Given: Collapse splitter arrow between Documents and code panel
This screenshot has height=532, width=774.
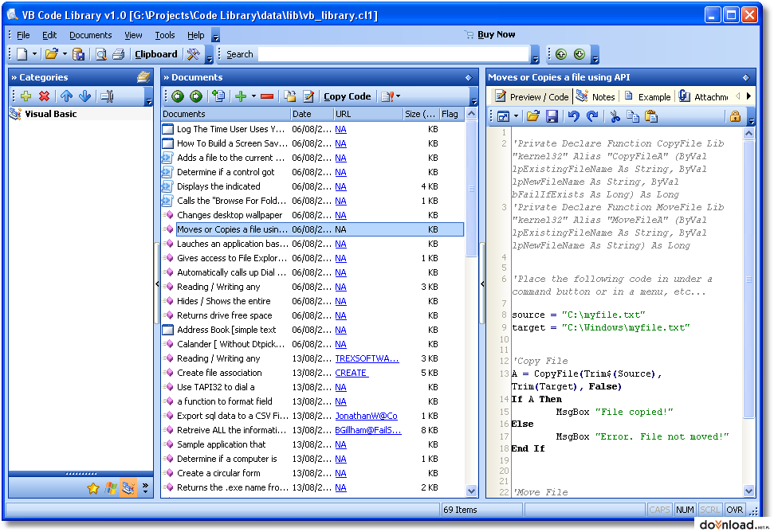Looking at the screenshot, I should [x=482, y=284].
